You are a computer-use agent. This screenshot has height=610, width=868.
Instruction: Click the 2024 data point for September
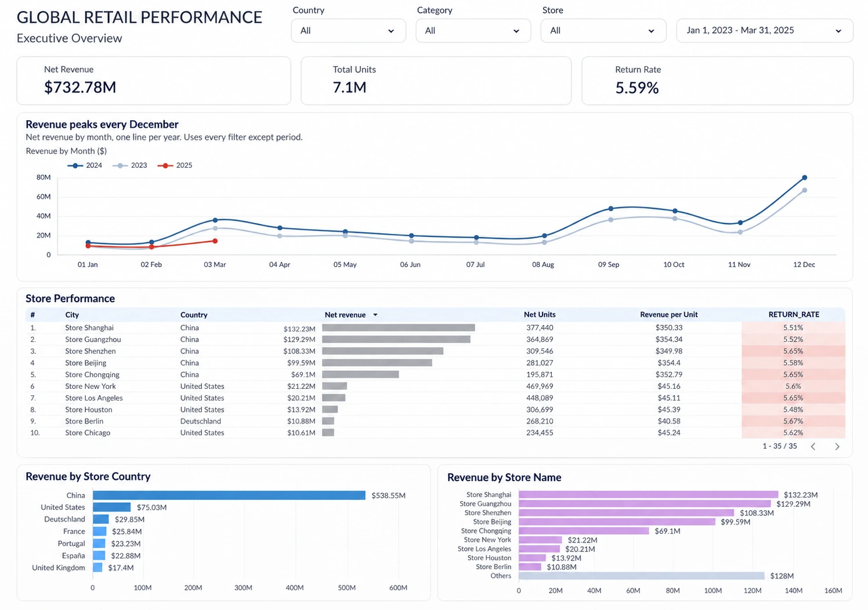point(610,208)
